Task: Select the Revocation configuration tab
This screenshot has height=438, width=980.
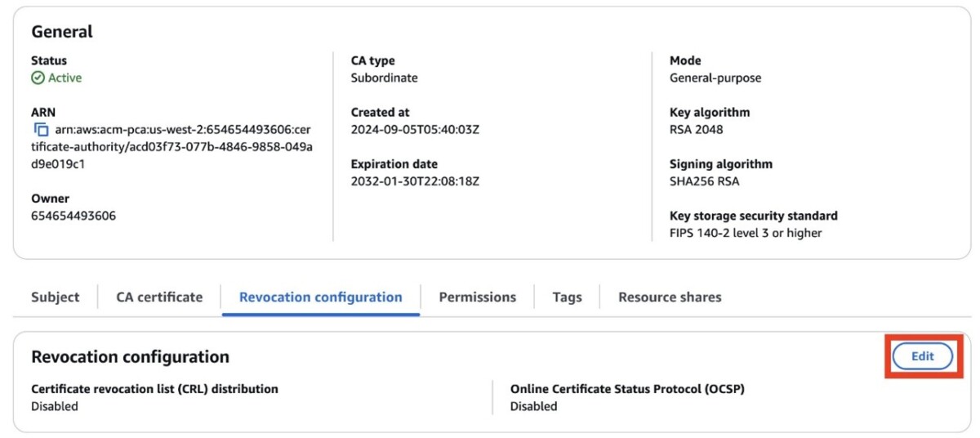Action: click(320, 297)
